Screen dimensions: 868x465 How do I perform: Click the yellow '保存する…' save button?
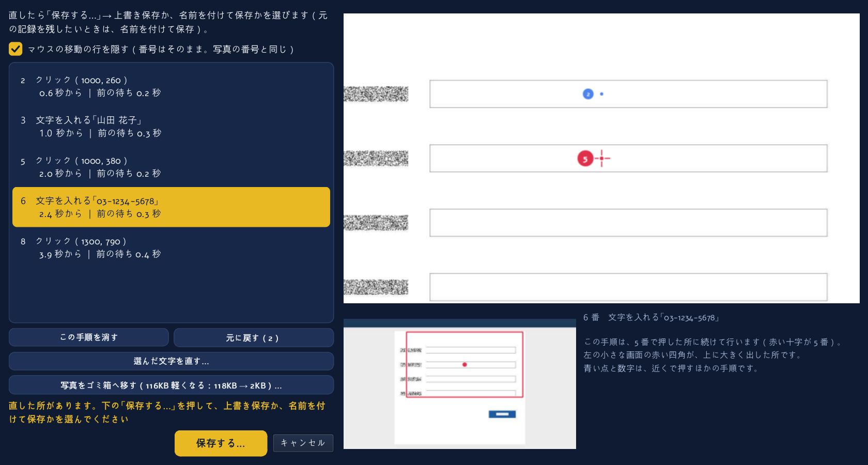[x=221, y=443]
